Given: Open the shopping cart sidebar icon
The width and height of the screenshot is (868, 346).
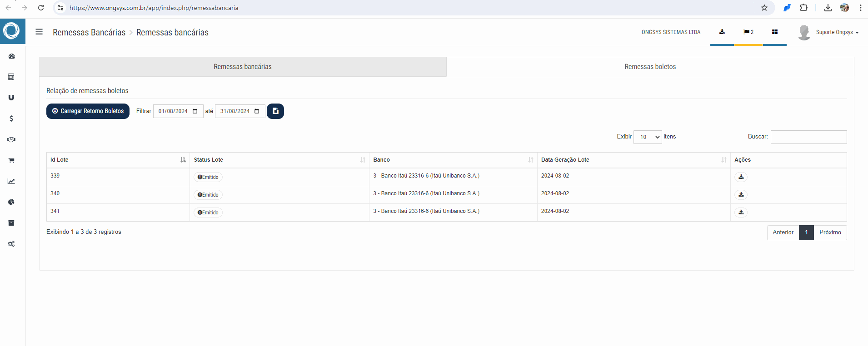Looking at the screenshot, I should pyautogui.click(x=11, y=160).
